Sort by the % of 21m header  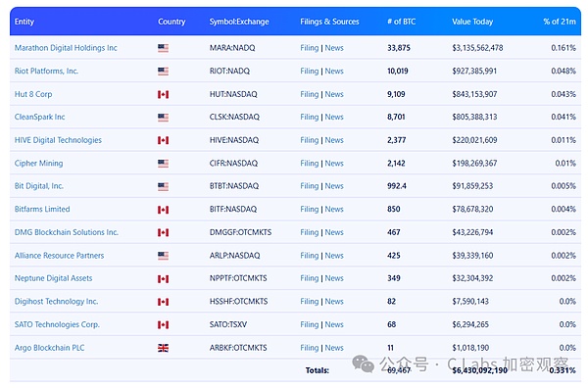[x=560, y=22]
